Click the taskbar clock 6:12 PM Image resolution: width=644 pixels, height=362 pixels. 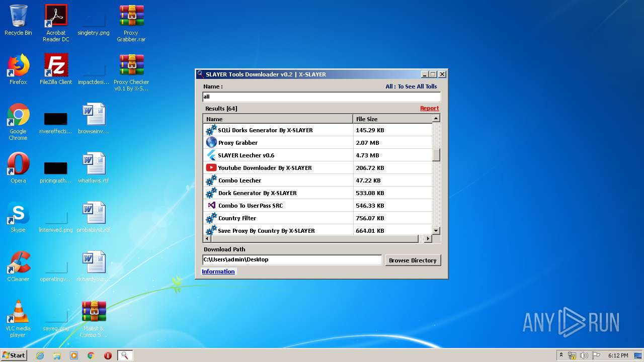(618, 355)
